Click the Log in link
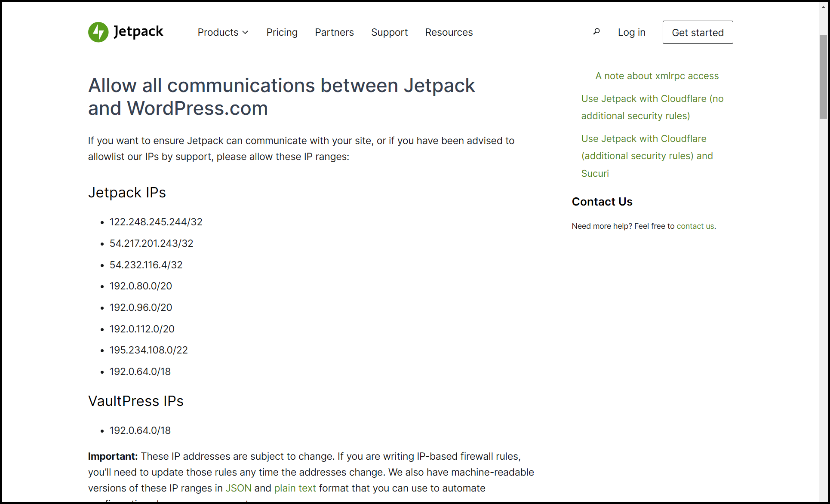Viewport: 830px width, 504px height. [x=631, y=32]
